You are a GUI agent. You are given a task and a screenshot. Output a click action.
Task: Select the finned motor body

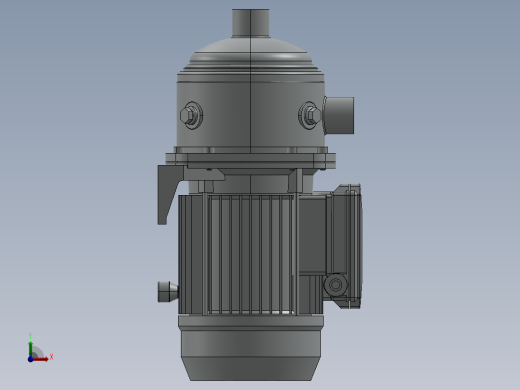(x=250, y=255)
